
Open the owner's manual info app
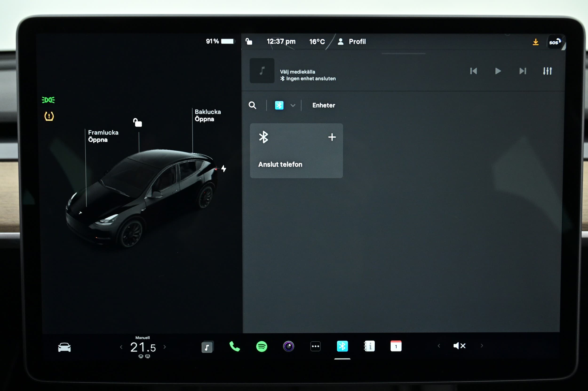coord(369,346)
